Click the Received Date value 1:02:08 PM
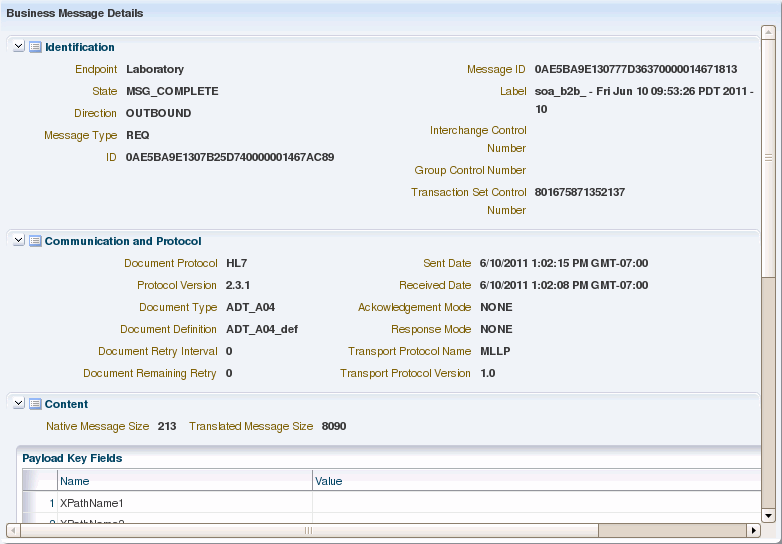The width and height of the screenshot is (782, 544). tap(564, 285)
